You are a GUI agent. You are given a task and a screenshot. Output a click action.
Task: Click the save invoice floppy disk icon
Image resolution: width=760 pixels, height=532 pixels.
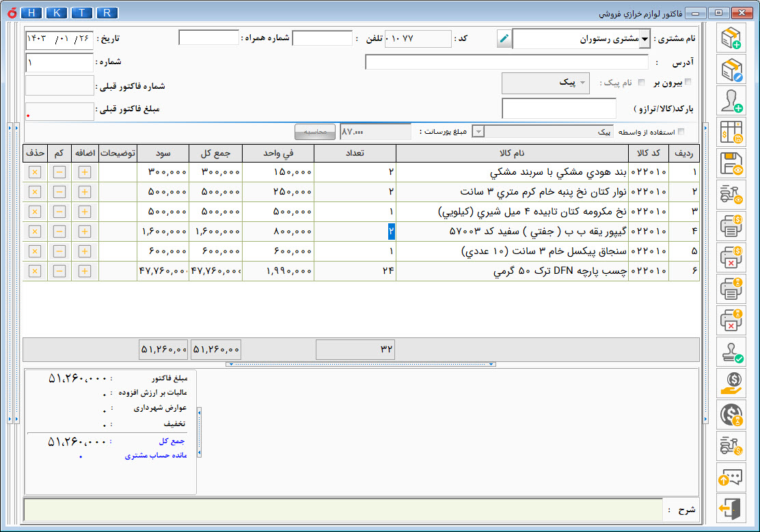click(731, 163)
